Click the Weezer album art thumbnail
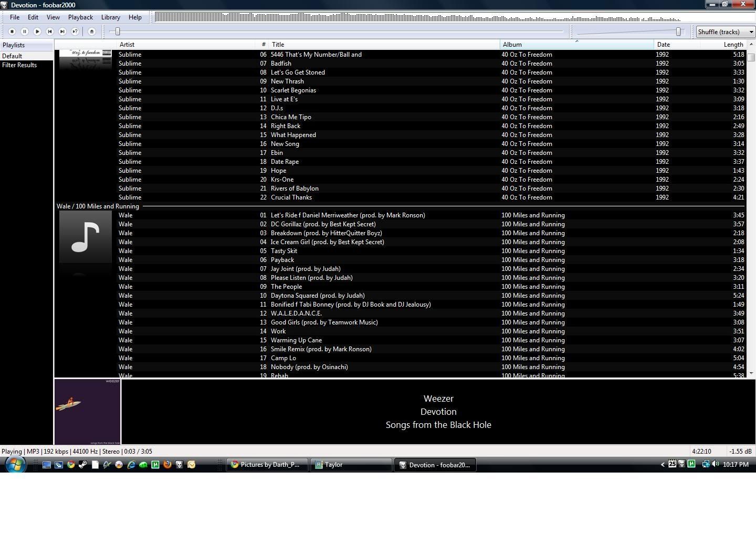The width and height of the screenshot is (756, 545). click(88, 412)
